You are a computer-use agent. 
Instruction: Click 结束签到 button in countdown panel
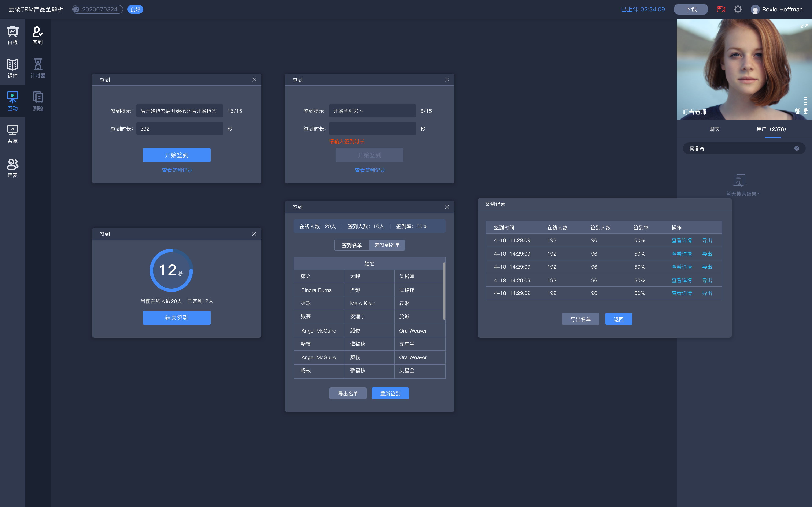pos(177,318)
